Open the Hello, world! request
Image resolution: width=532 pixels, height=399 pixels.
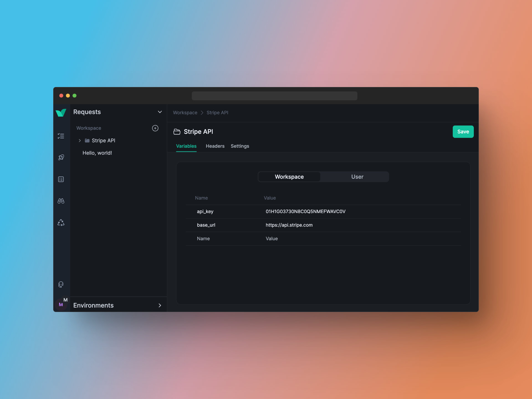[x=97, y=153]
